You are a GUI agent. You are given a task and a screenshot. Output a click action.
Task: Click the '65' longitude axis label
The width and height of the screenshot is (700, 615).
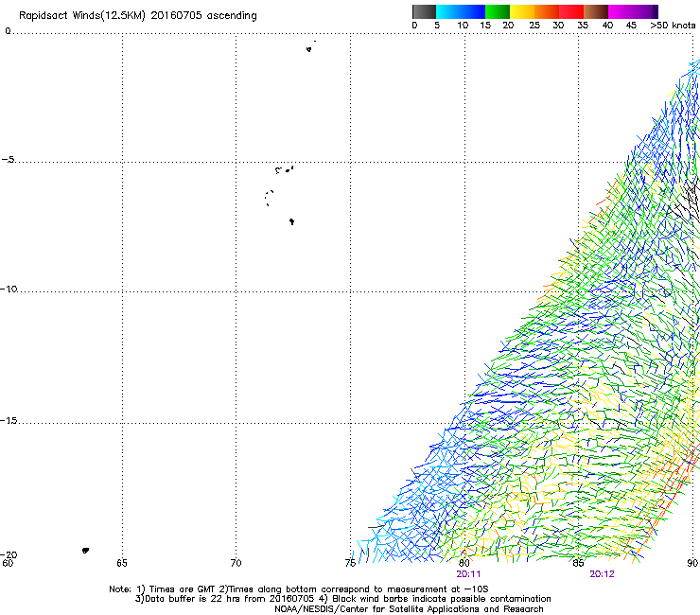tap(122, 563)
